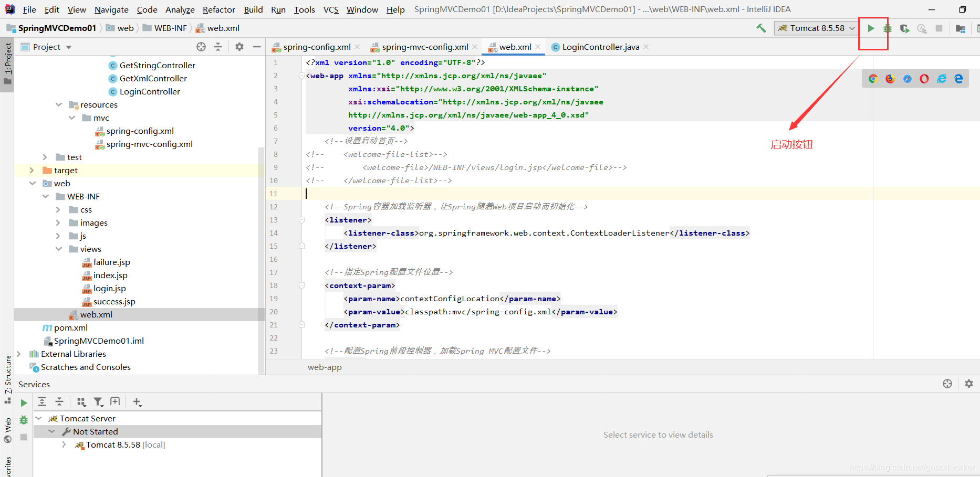Collapse the WEB-INF folder
The width and height of the screenshot is (980, 477).
click(x=46, y=196)
